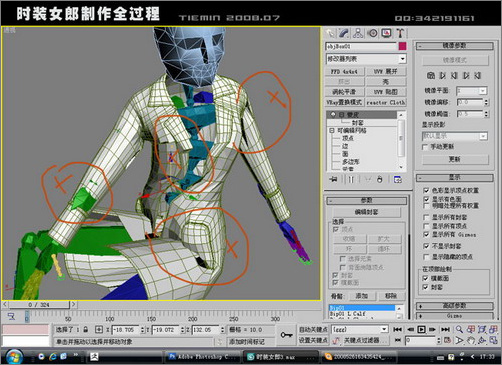The height and width of the screenshot is (365, 502).
Task: Open the Utilities hammer panel tab
Action: [400, 33]
